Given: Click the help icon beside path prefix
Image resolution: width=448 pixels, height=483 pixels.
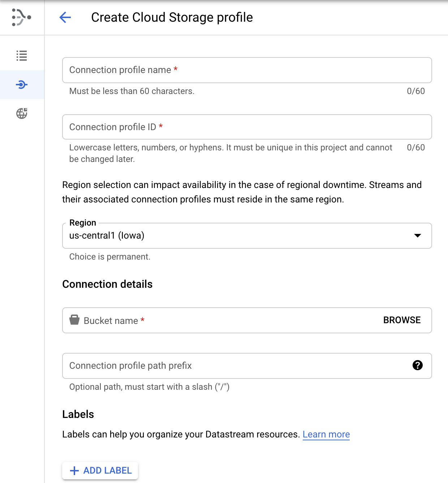Looking at the screenshot, I should [x=418, y=366].
